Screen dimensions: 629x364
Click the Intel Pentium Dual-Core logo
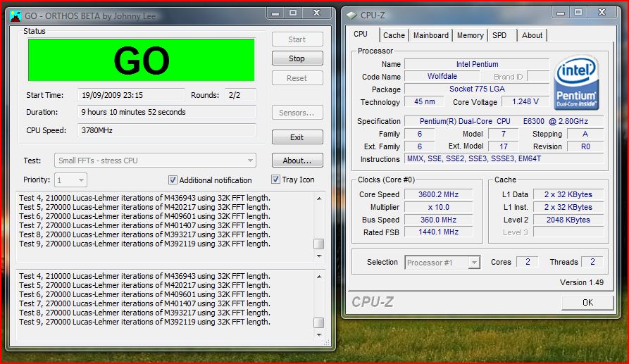(x=576, y=82)
